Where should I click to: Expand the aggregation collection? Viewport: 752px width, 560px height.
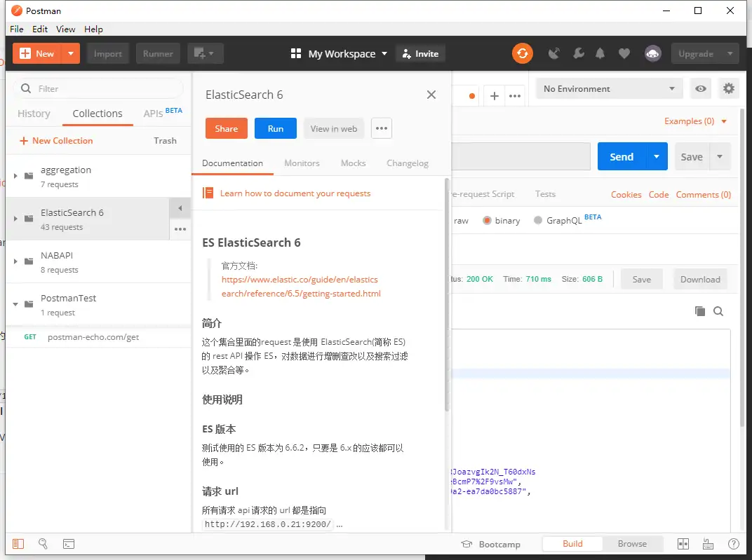tap(15, 176)
